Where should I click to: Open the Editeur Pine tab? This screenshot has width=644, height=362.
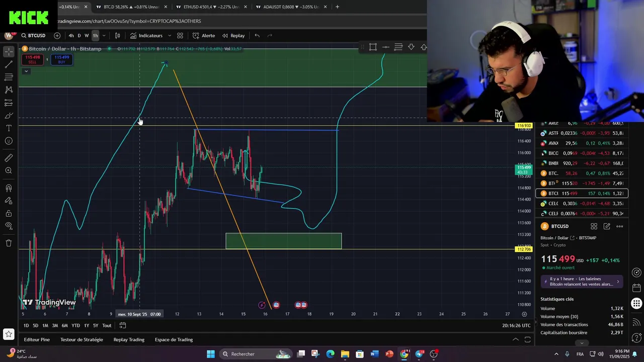(x=37, y=340)
